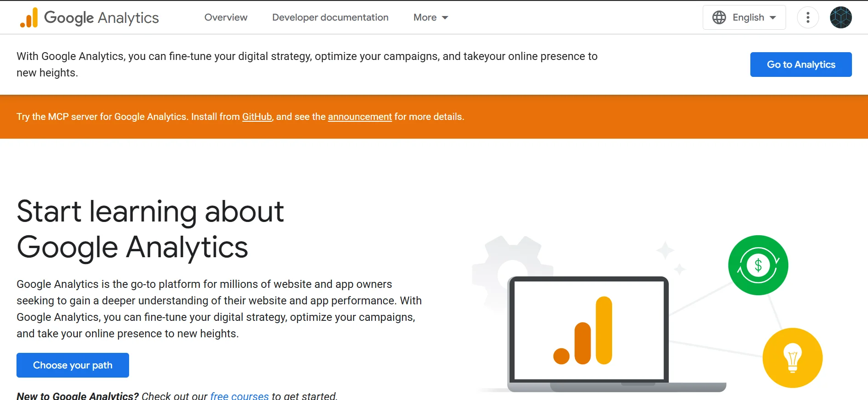The height and width of the screenshot is (400, 868).
Task: Expand the More navigation menu
Action: pyautogui.click(x=430, y=17)
